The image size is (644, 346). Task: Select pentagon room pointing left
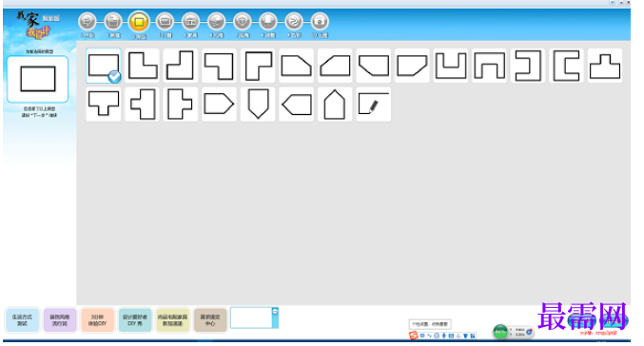click(297, 105)
